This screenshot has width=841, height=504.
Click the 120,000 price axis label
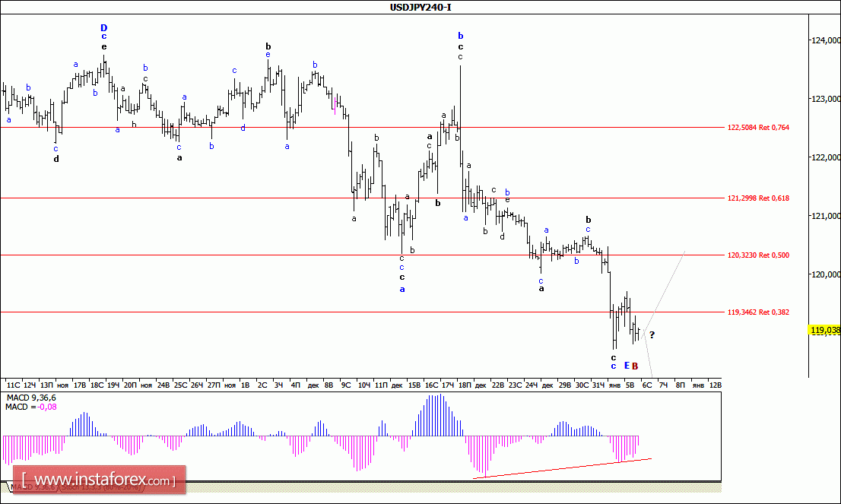point(826,274)
